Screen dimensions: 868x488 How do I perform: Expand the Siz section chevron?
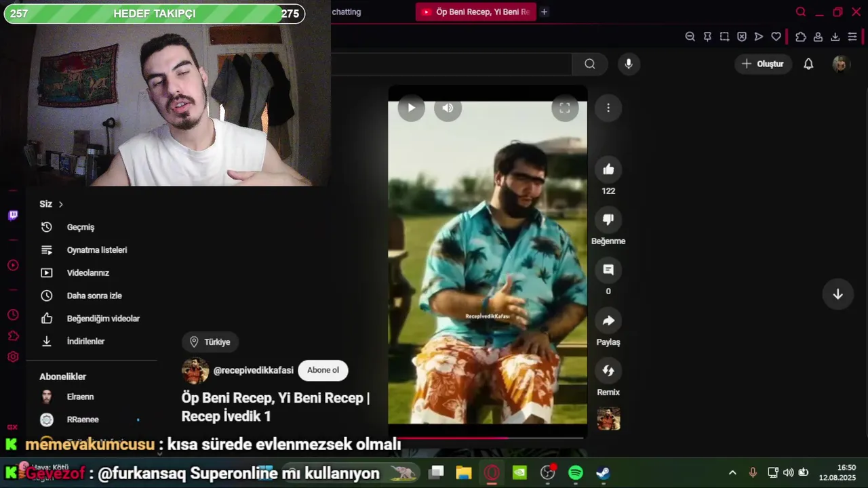click(60, 204)
